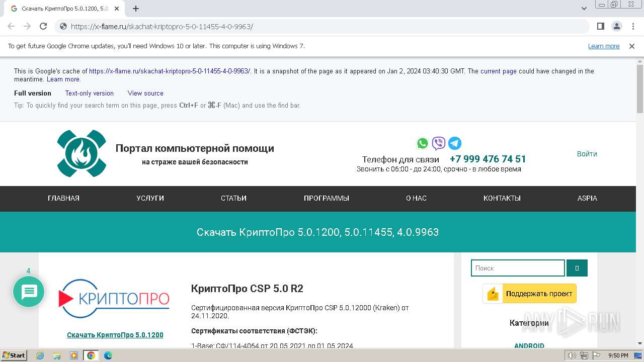Click the WhatsApp contact icon

point(423,143)
